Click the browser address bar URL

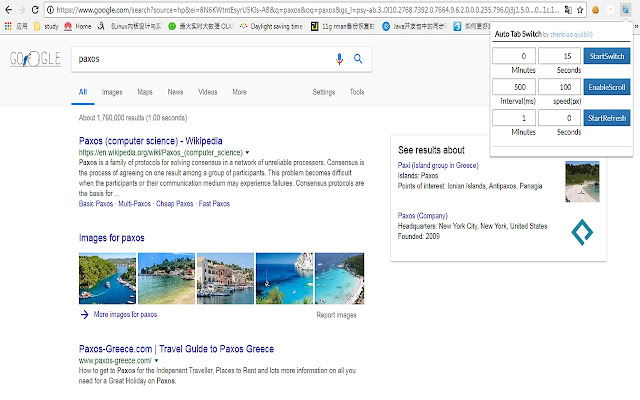pyautogui.click(x=308, y=10)
